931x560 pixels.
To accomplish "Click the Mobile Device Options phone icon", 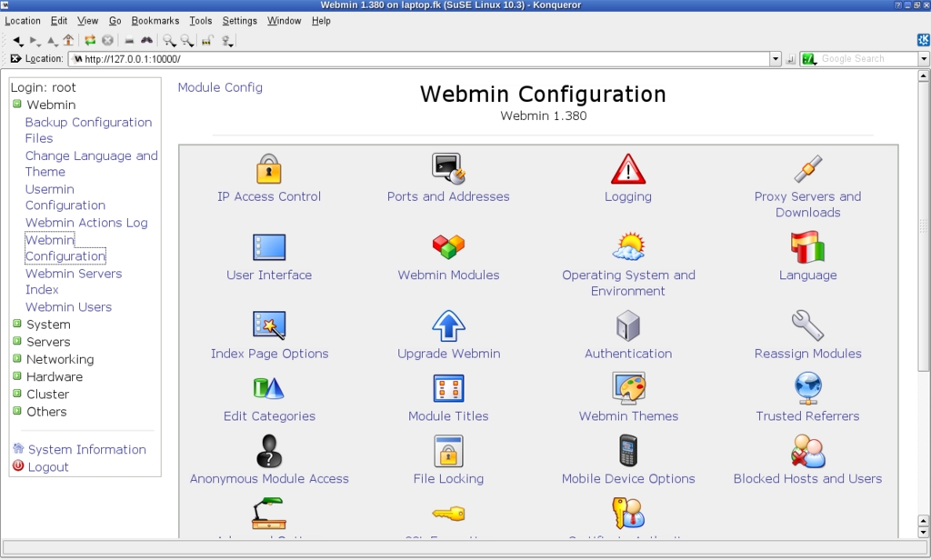I will click(x=628, y=451).
